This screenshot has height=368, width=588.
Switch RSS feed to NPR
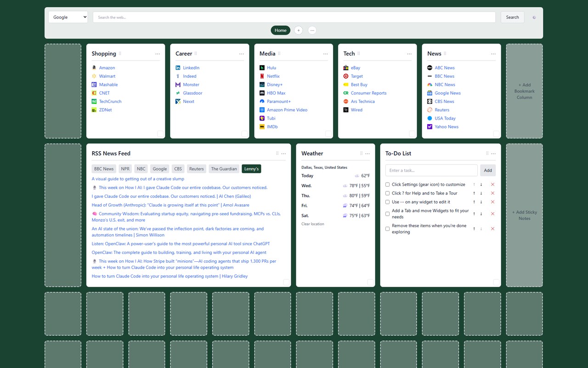pyautogui.click(x=125, y=169)
